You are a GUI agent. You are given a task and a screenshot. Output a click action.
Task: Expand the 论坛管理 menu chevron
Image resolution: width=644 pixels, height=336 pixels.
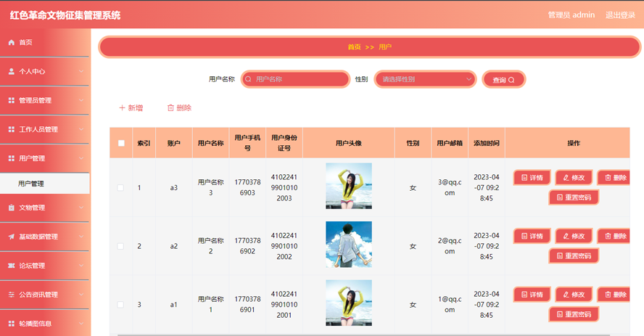[81, 266]
